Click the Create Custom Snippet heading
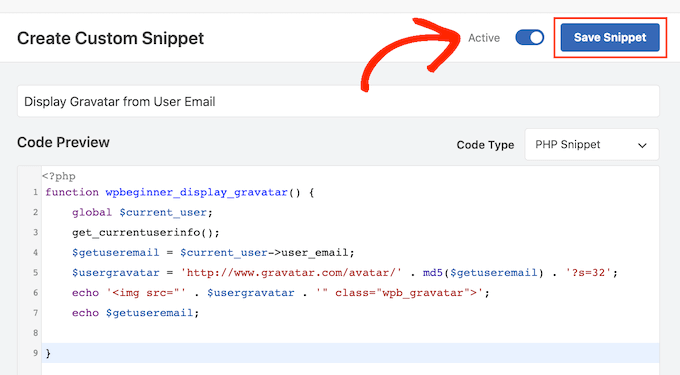680x375 pixels. tap(111, 38)
